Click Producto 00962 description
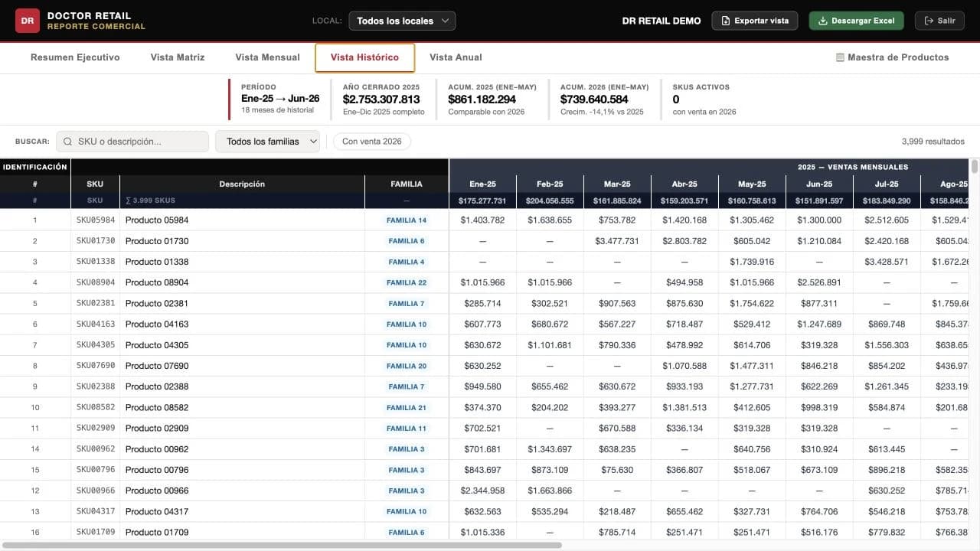The image size is (980, 551). tap(157, 449)
